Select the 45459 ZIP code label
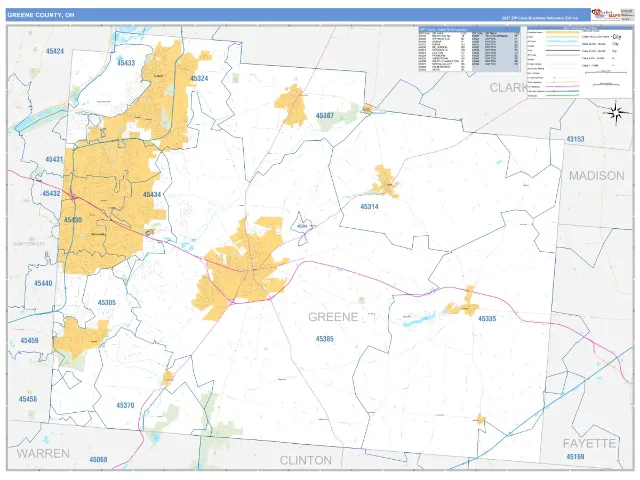This screenshot has width=640, height=480. click(x=29, y=340)
